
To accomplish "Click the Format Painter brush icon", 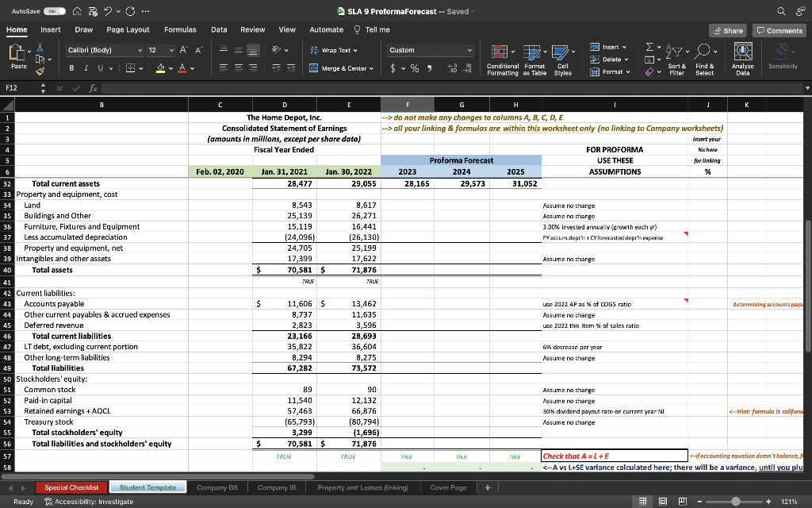I will (x=40, y=71).
